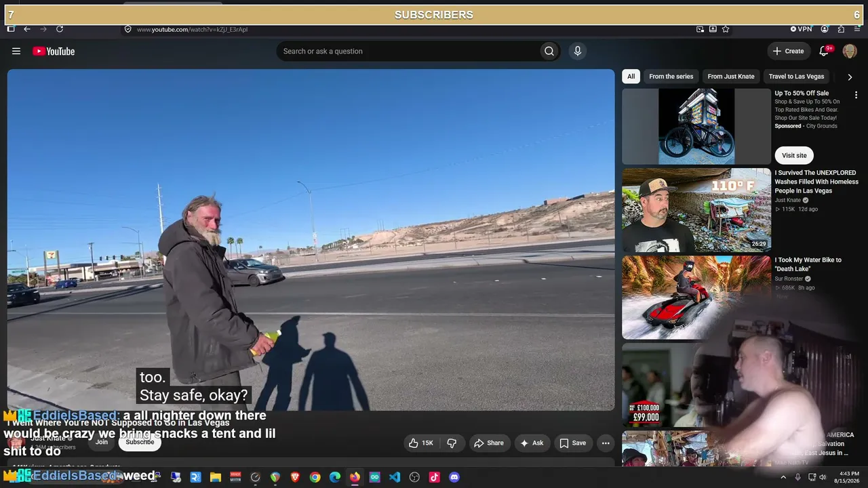Start voice search with the microphone

pyautogui.click(x=578, y=52)
